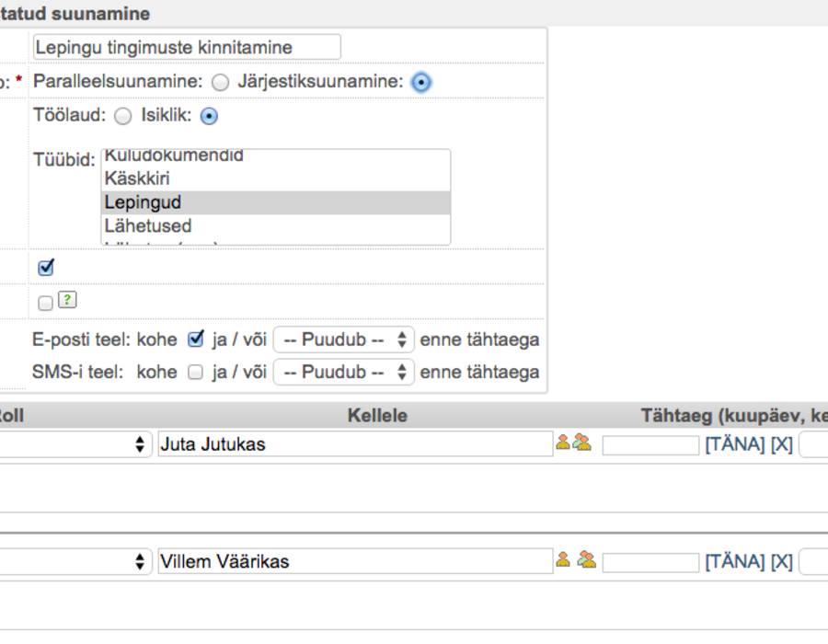Tick the unchecked box beside help icon
The width and height of the screenshot is (828, 644).
pyautogui.click(x=45, y=303)
